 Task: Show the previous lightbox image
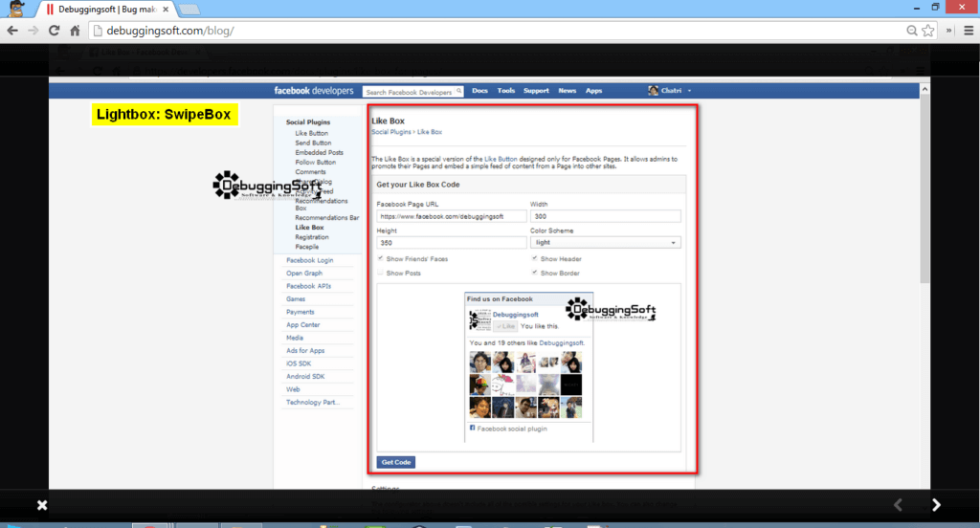tap(898, 505)
